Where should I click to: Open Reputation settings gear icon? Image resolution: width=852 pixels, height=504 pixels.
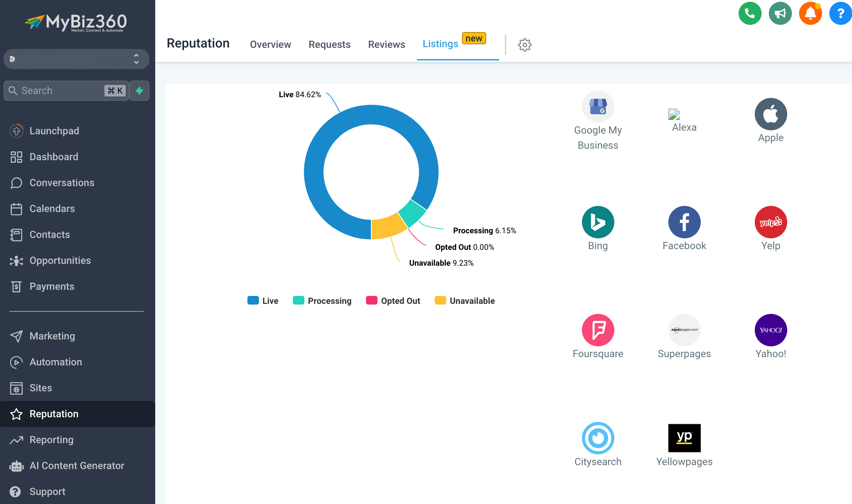pyautogui.click(x=525, y=45)
